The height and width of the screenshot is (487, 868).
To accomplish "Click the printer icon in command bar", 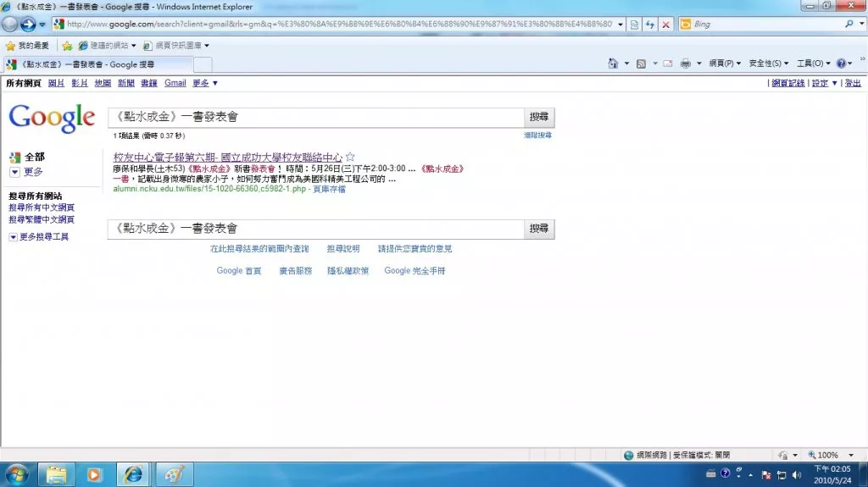I will click(x=685, y=64).
